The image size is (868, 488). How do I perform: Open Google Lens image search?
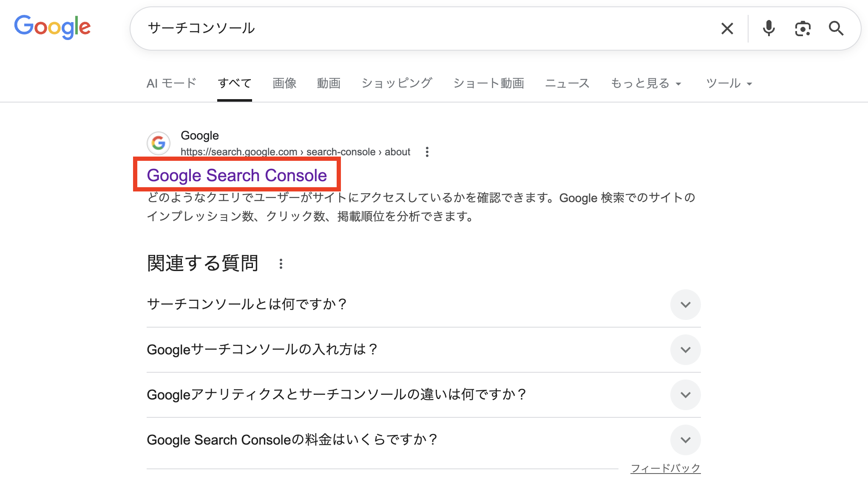click(x=803, y=29)
